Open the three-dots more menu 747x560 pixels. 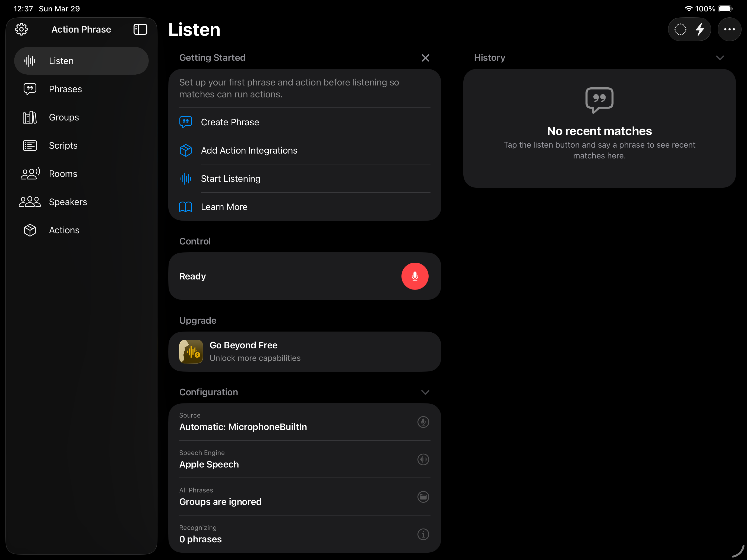point(729,29)
